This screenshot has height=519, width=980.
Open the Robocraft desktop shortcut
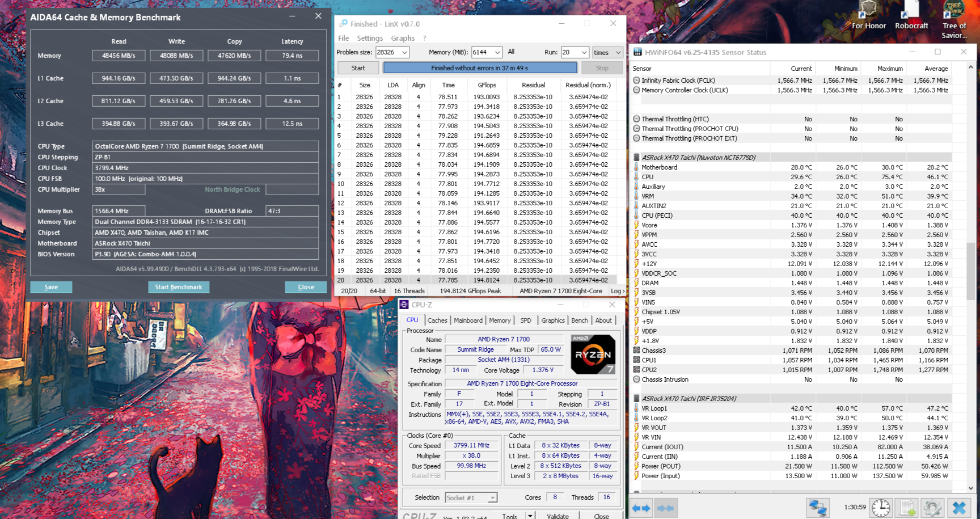[911, 16]
